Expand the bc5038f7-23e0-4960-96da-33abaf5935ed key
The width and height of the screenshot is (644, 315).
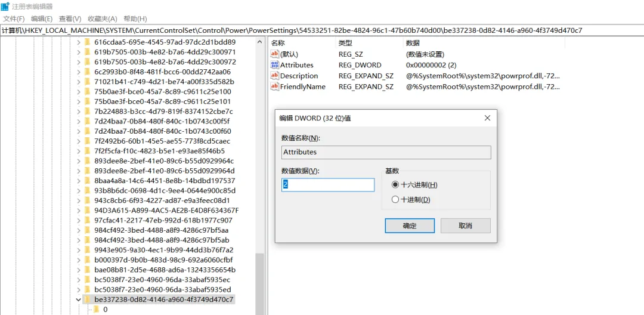point(79,289)
